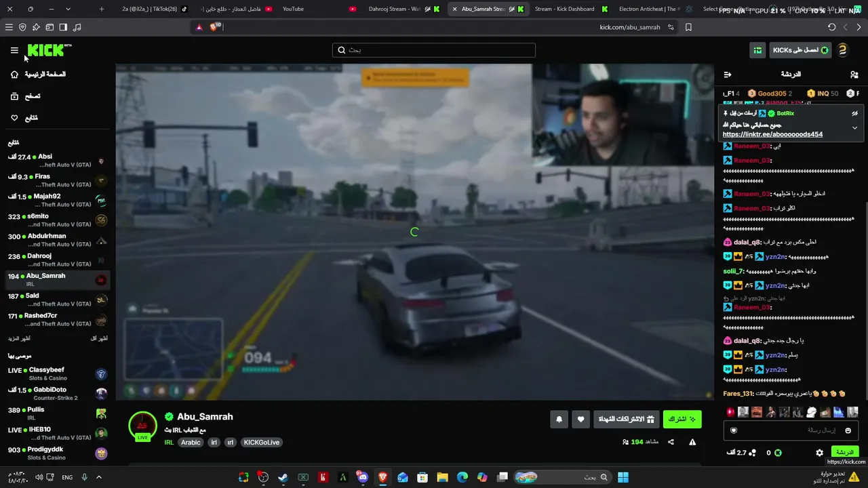Viewport: 868px width, 488px height.
Task: Open the user profile avatar menu
Action: click(x=842, y=50)
